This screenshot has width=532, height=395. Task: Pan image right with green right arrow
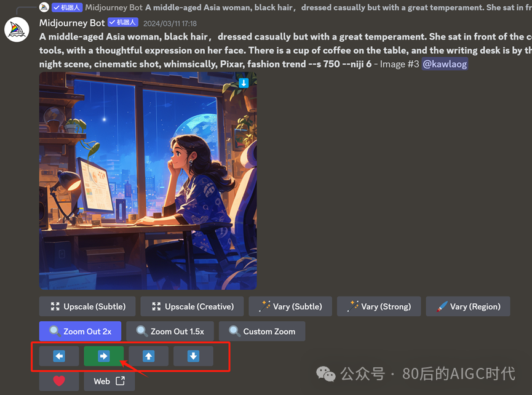(x=104, y=356)
